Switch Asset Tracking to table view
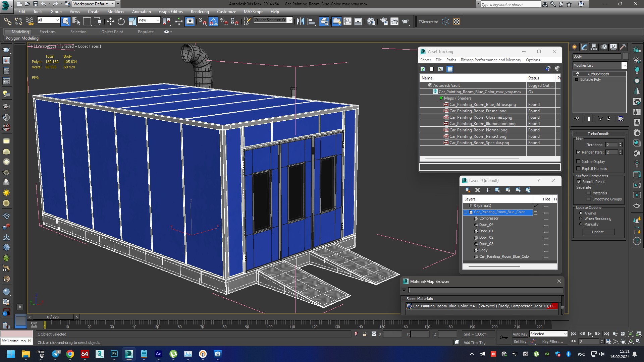Viewport: 644px width, 362px height. point(450,69)
